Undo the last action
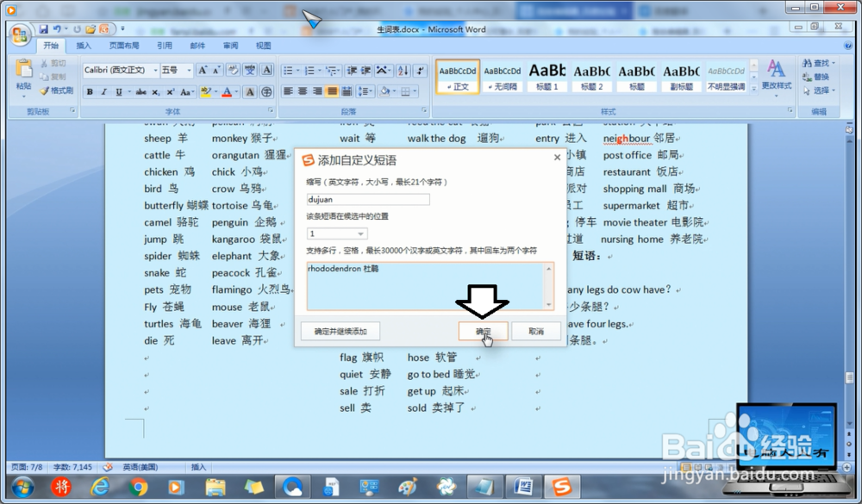This screenshot has width=862, height=504. coord(57,29)
